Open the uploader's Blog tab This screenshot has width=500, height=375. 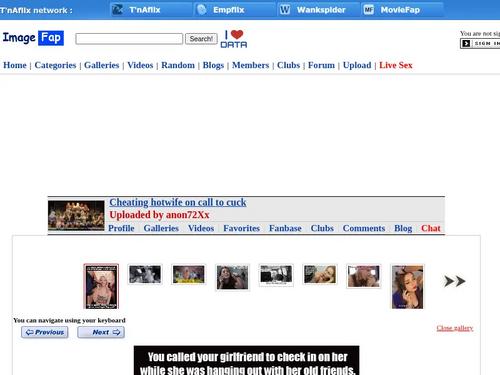403,228
